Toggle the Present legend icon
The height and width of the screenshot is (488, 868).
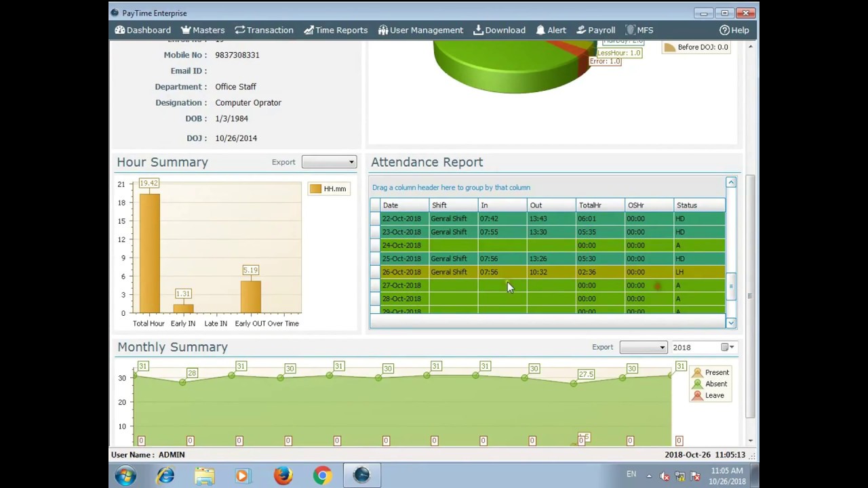tap(697, 372)
